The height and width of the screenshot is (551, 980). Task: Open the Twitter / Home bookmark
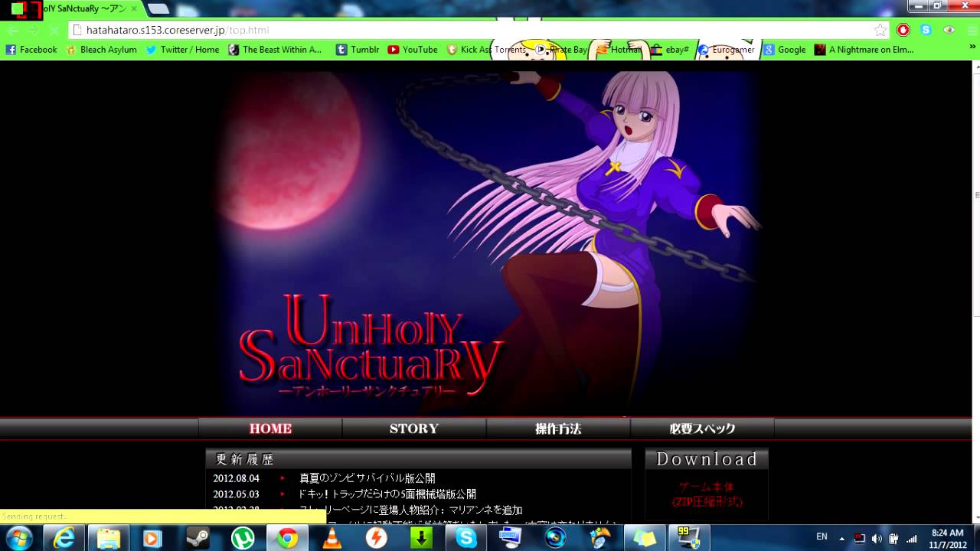pyautogui.click(x=182, y=50)
